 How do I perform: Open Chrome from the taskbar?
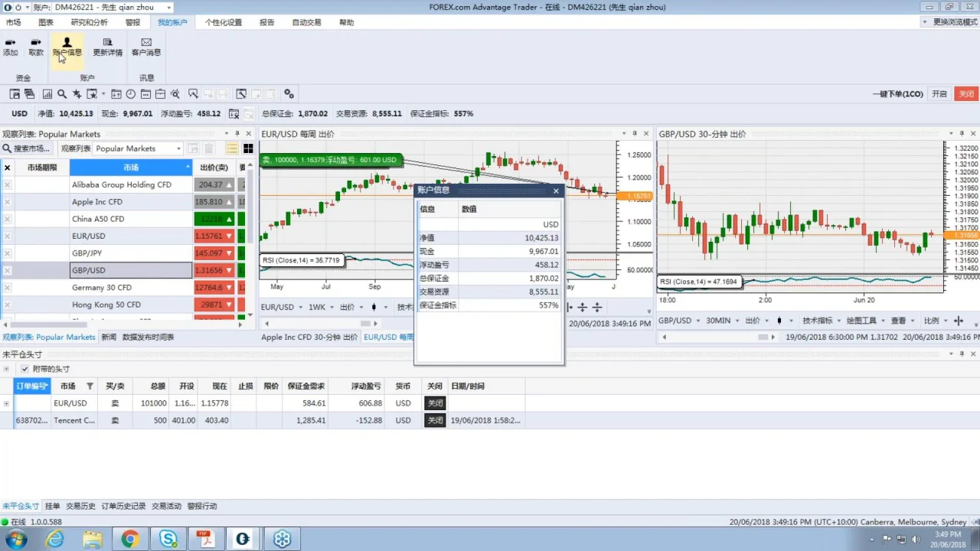(129, 539)
